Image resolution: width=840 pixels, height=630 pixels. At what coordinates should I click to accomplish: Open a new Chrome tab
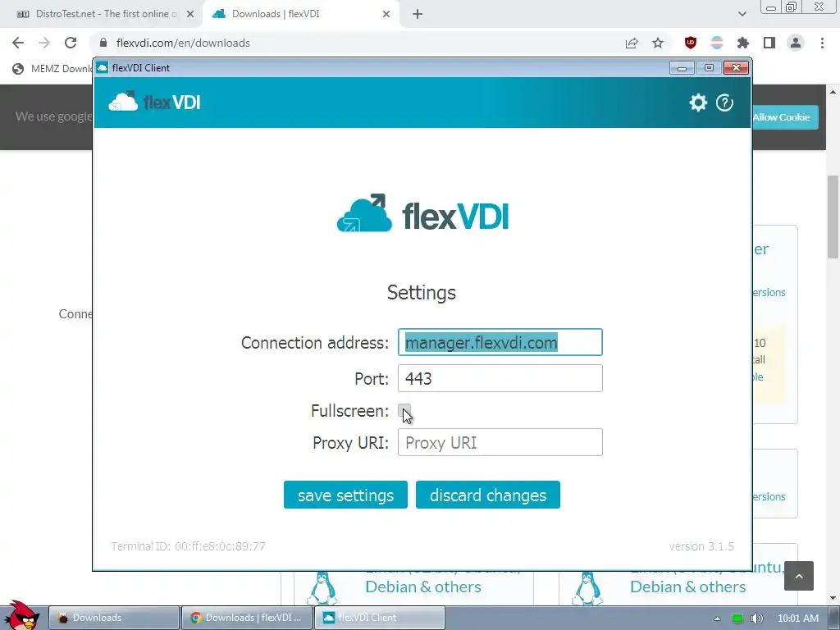click(x=418, y=14)
